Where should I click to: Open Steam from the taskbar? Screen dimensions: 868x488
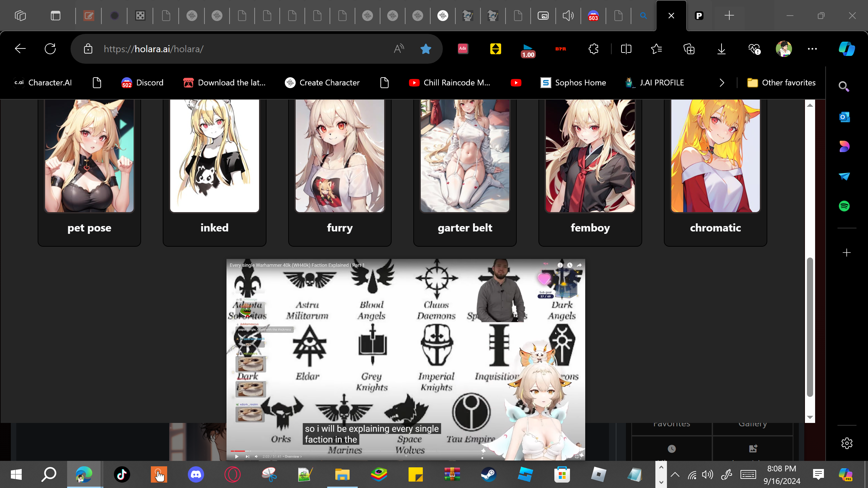click(489, 474)
